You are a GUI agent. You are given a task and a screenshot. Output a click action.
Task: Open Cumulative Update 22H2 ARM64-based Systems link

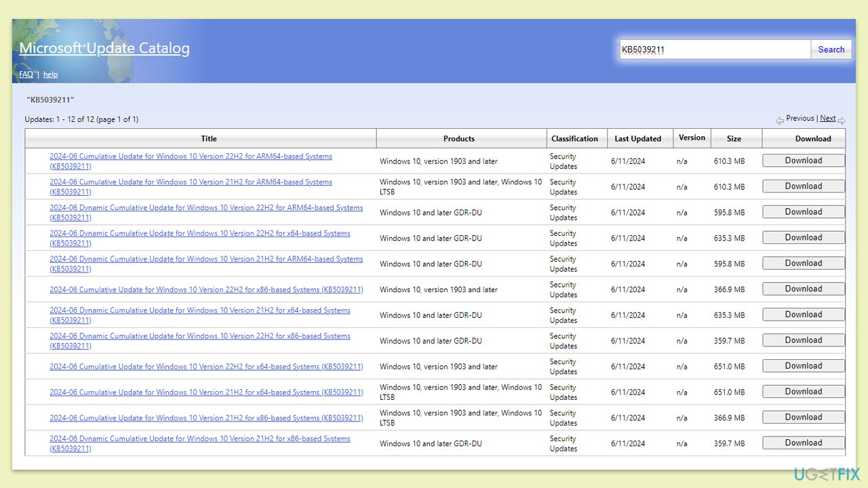coord(191,161)
